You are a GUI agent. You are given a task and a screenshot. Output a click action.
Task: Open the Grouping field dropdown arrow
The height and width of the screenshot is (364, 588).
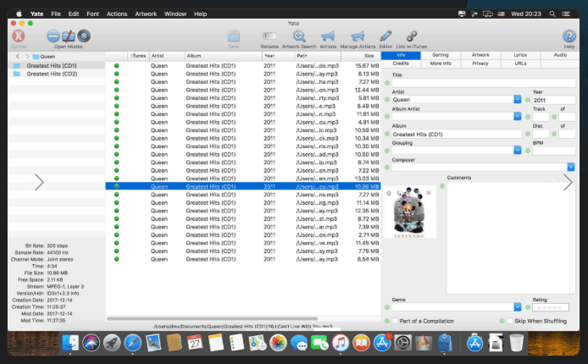coord(517,150)
